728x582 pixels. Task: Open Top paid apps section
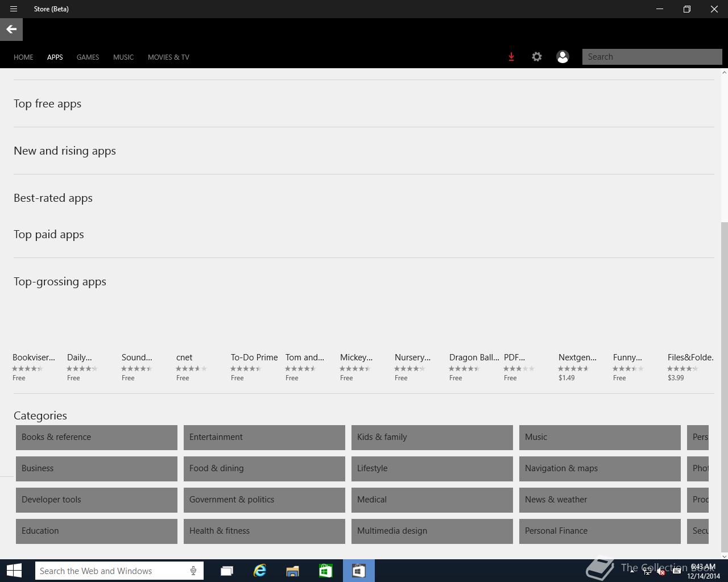49,234
